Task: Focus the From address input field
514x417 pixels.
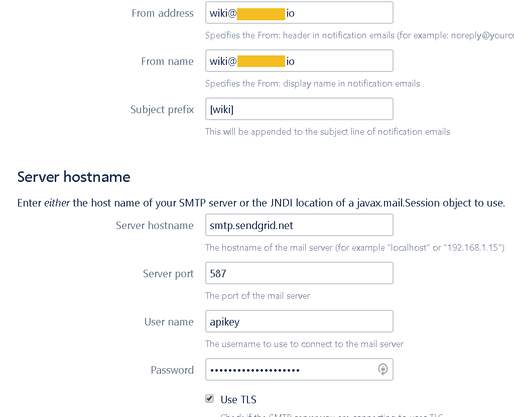Action: 299,13
